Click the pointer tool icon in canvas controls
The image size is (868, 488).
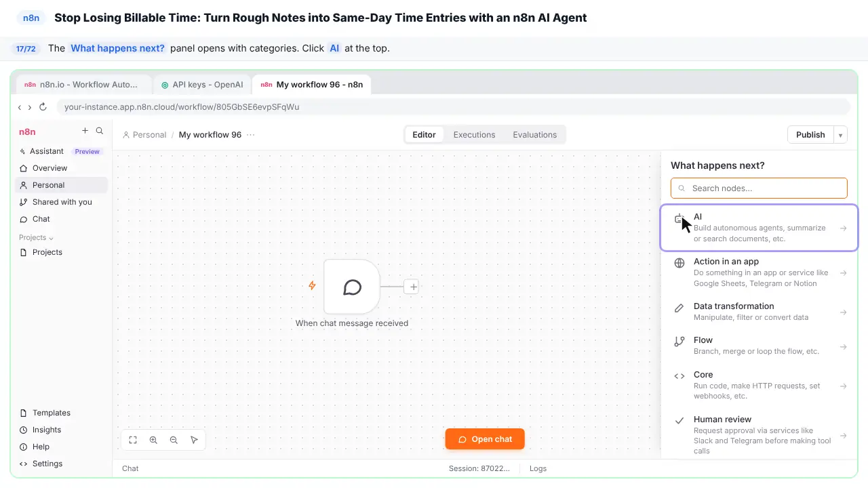(194, 440)
